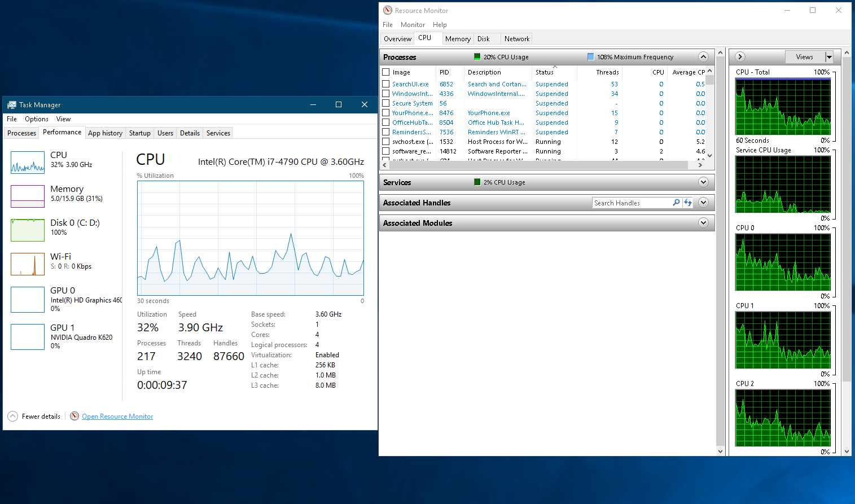
Task: Switch to the App history tab
Action: [x=105, y=133]
